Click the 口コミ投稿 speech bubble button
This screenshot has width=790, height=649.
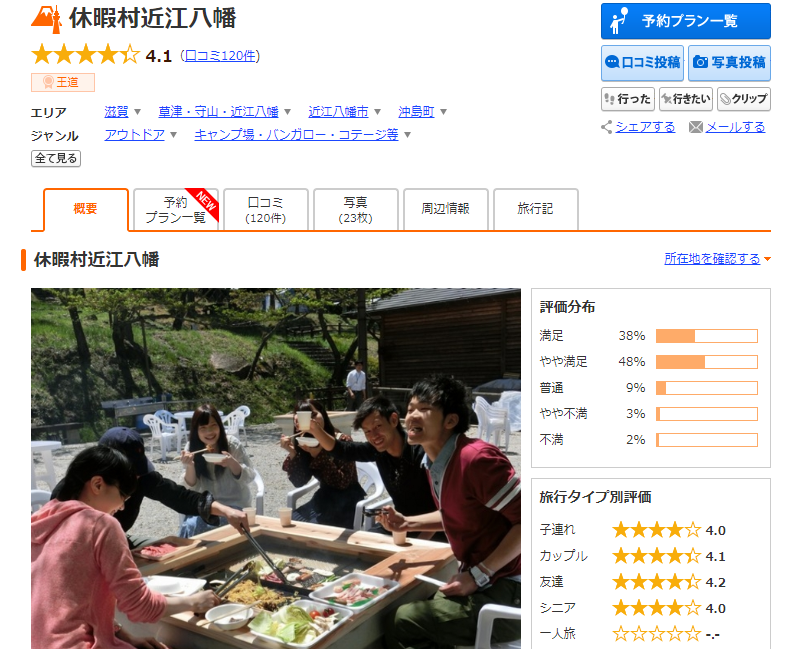(x=642, y=62)
